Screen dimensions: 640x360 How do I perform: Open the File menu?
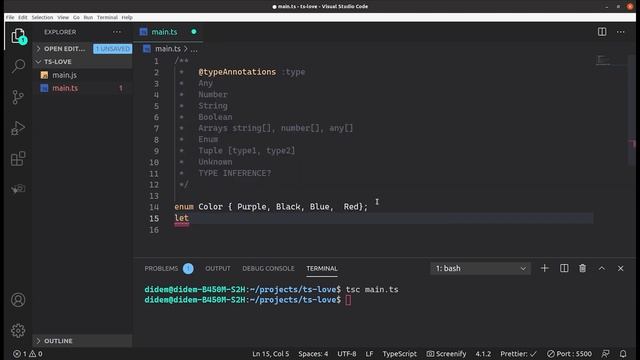click(10, 17)
